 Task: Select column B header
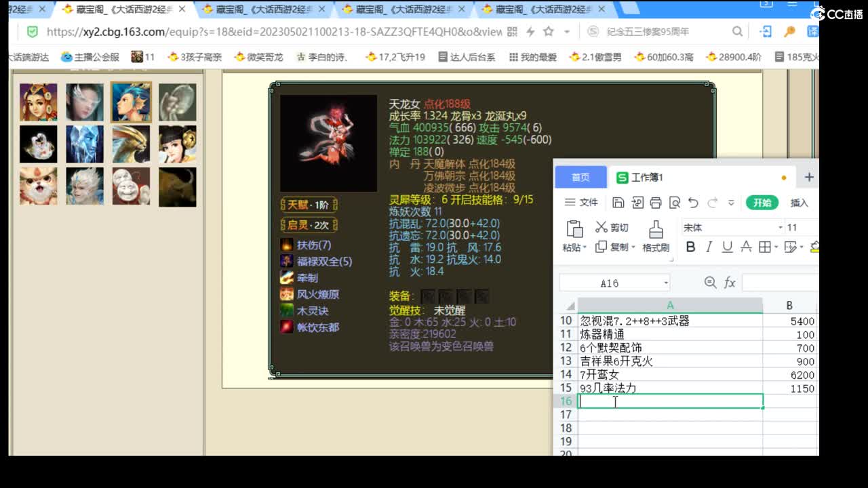790,305
